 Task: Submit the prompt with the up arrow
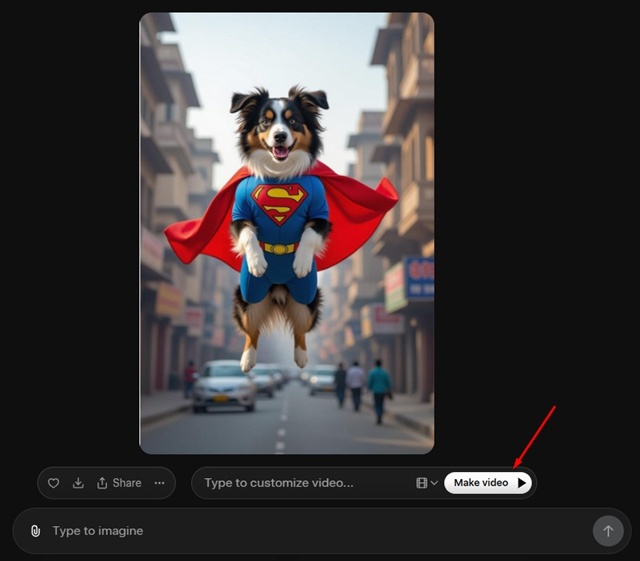tap(607, 531)
